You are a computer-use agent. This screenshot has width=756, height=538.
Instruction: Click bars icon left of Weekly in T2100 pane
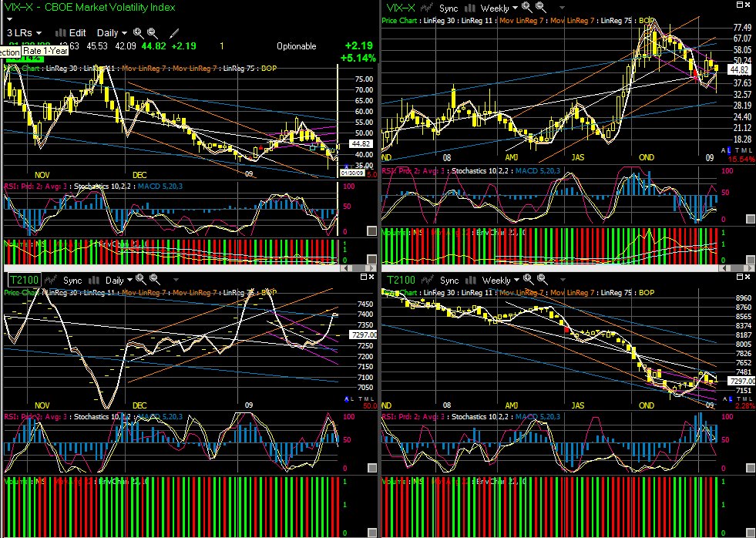coord(471,280)
